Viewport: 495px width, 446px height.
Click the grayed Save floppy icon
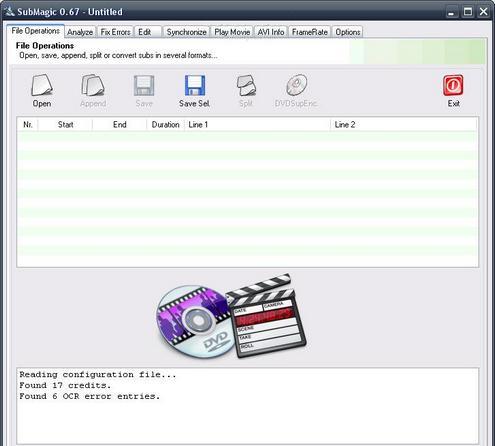point(144,85)
